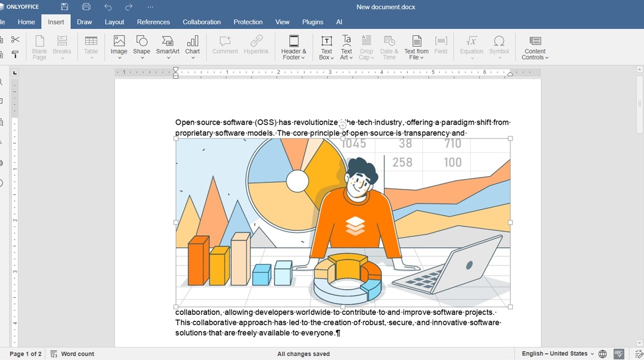The height and width of the screenshot is (362, 644).
Task: Click the Cut scissors icon
Action: pos(15,40)
